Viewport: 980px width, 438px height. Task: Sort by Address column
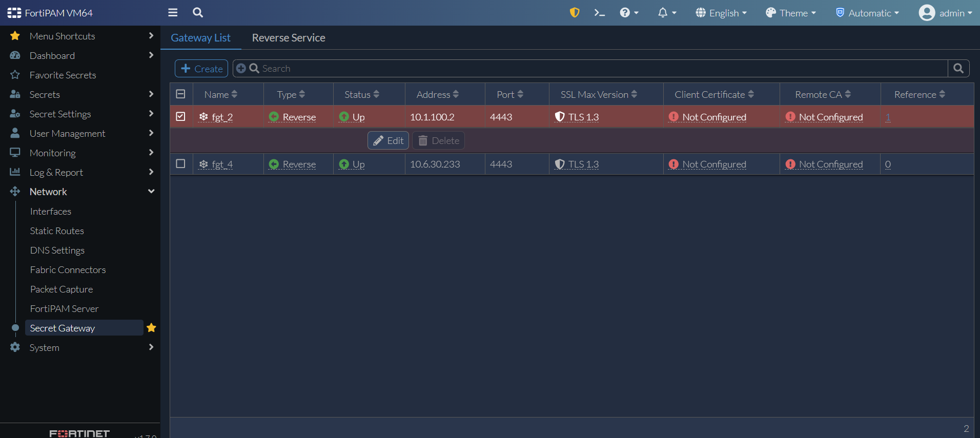[438, 94]
